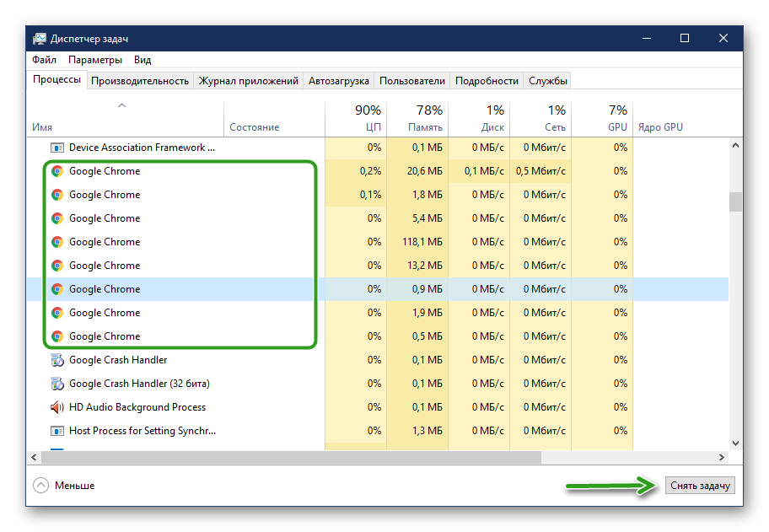The width and height of the screenshot is (769, 532).
Task: Click the first Google Crash Handler icon
Action: point(57,360)
